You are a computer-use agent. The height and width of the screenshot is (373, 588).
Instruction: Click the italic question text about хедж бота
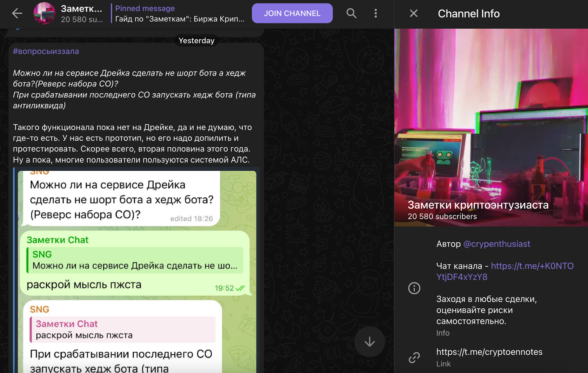point(135,89)
